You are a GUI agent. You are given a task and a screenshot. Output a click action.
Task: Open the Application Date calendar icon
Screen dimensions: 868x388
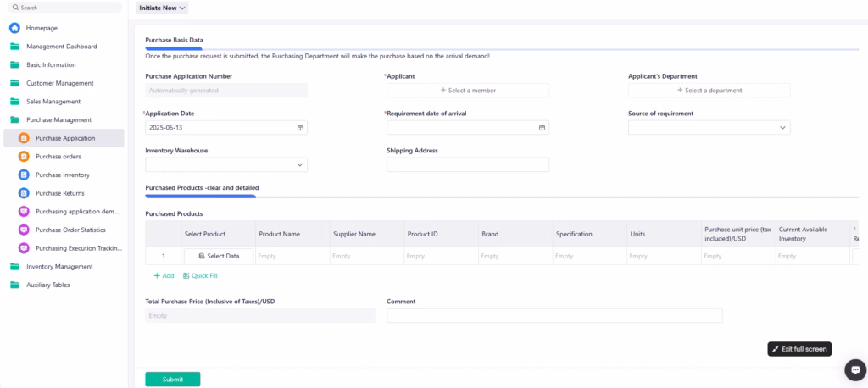pos(300,128)
